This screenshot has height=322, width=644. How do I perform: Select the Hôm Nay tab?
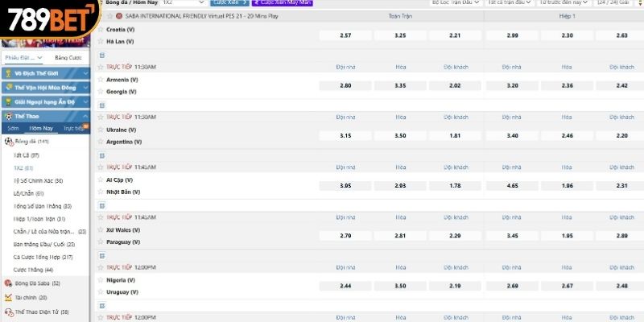[x=40, y=128]
